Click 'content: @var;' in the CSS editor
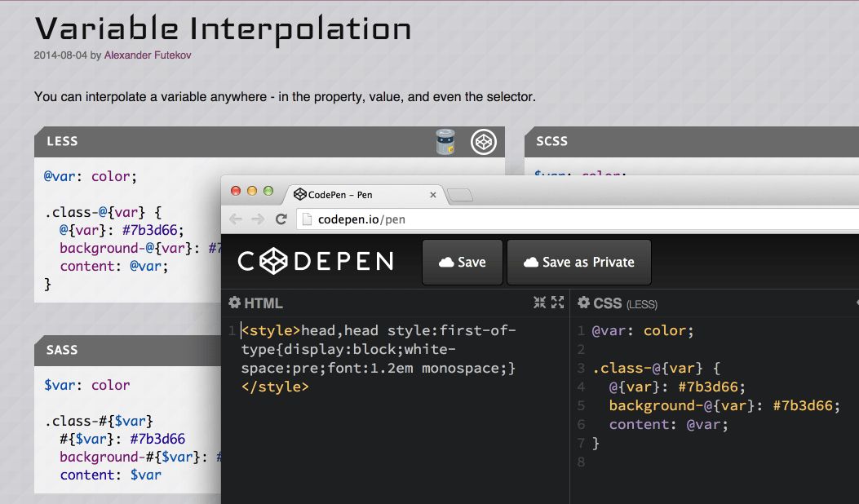Image resolution: width=859 pixels, height=504 pixels. tap(668, 425)
